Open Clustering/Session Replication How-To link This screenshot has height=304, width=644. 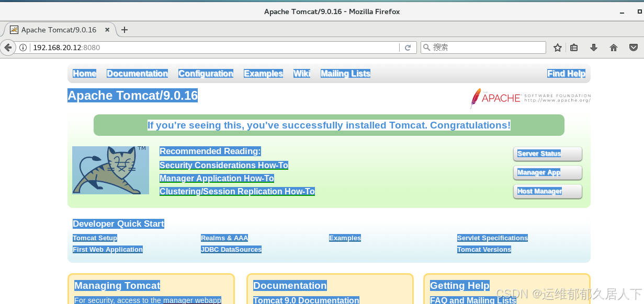click(237, 192)
